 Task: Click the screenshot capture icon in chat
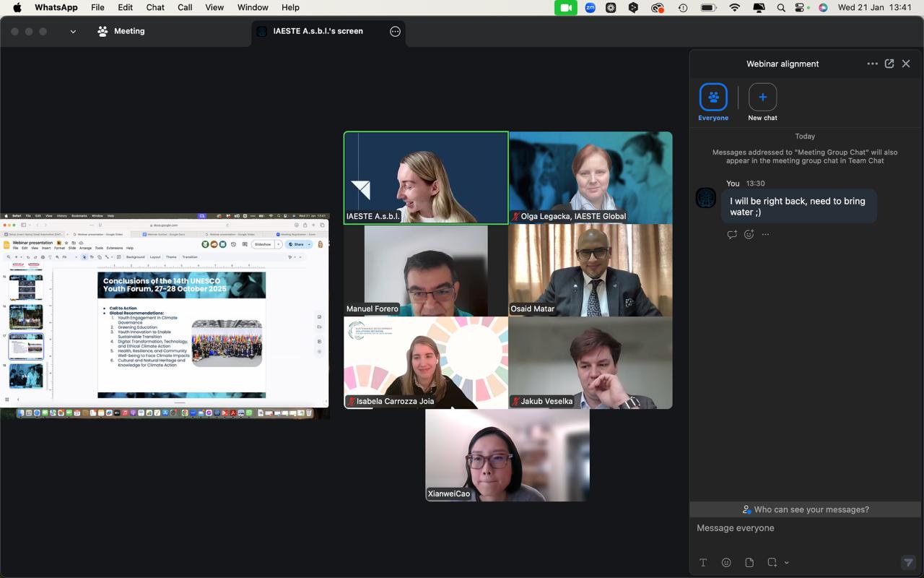click(x=772, y=563)
